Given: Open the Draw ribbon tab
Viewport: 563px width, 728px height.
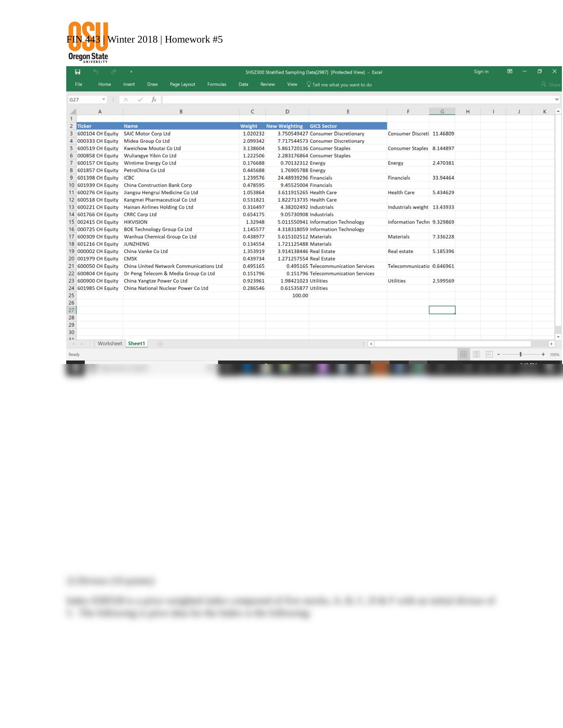Looking at the screenshot, I should [152, 84].
